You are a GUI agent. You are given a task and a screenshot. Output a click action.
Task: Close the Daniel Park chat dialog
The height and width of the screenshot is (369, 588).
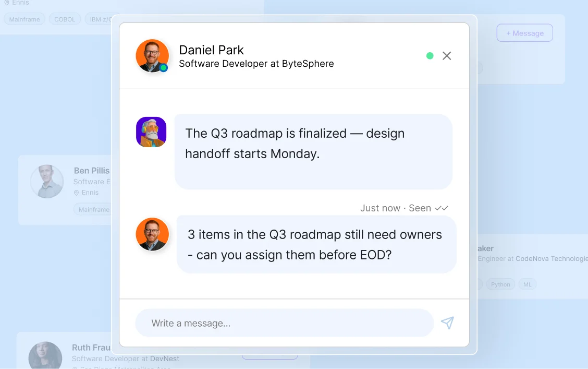pos(447,55)
